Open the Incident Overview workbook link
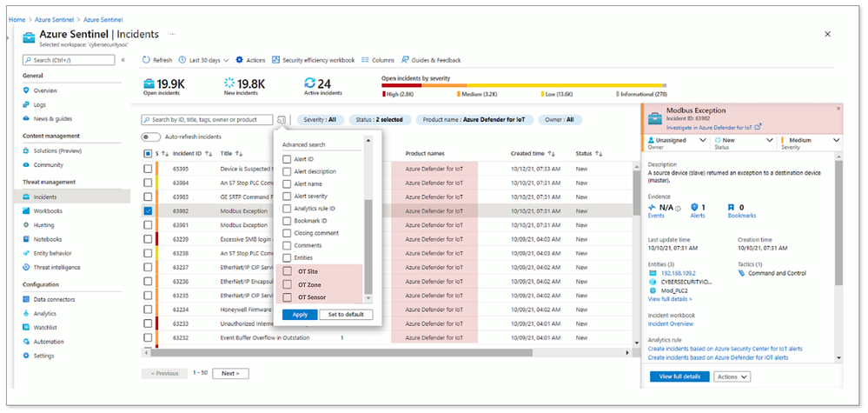Screen dimensions: 868x413 pos(671,323)
